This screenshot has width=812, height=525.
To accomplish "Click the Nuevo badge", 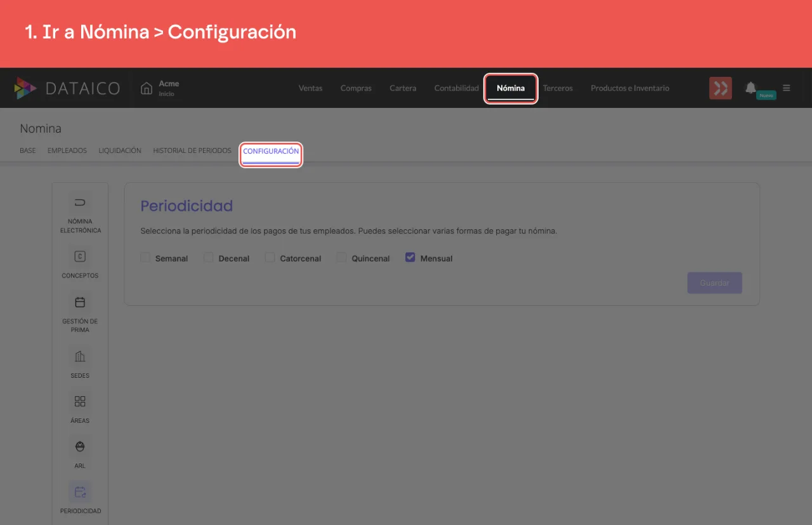I will [766, 95].
